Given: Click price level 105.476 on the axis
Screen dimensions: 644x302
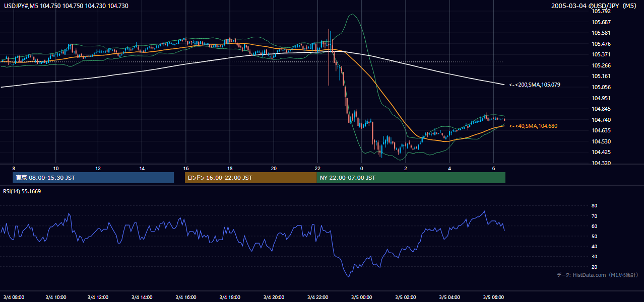Looking at the screenshot, I should click(601, 44).
